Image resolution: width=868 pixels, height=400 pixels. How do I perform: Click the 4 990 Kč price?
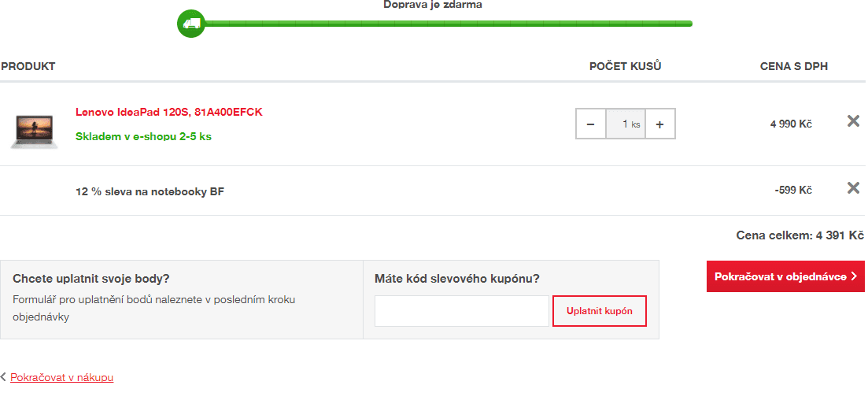[x=791, y=124]
